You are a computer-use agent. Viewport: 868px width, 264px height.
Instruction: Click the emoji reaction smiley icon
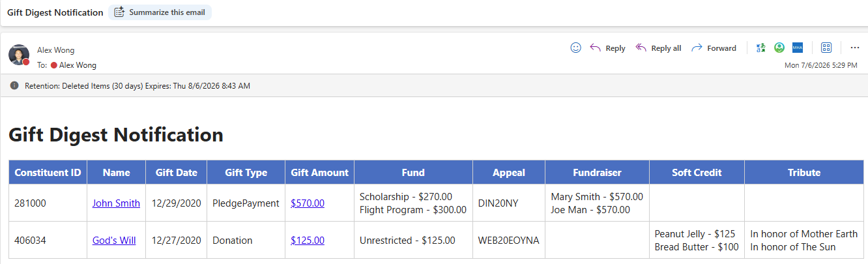coord(575,48)
